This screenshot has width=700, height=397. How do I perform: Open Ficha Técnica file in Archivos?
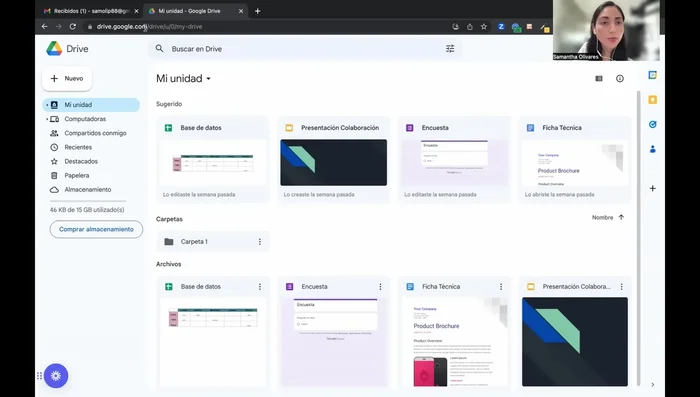click(454, 333)
